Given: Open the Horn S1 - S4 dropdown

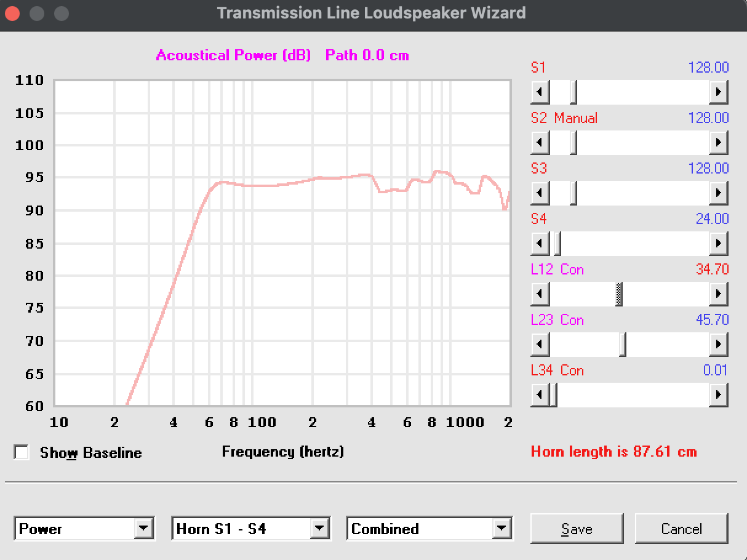Looking at the screenshot, I should [320, 528].
